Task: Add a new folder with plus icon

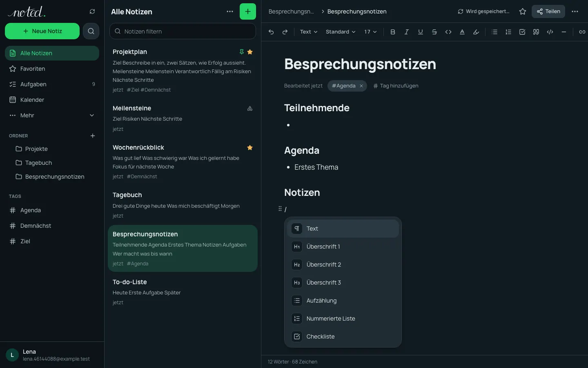Action: tap(93, 136)
